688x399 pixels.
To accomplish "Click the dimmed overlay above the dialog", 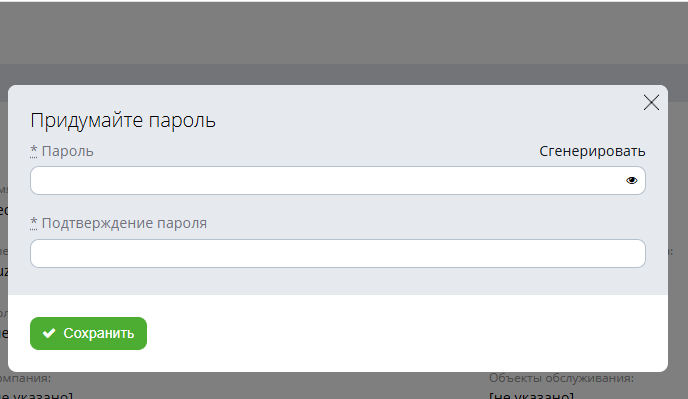I will pyautogui.click(x=344, y=33).
